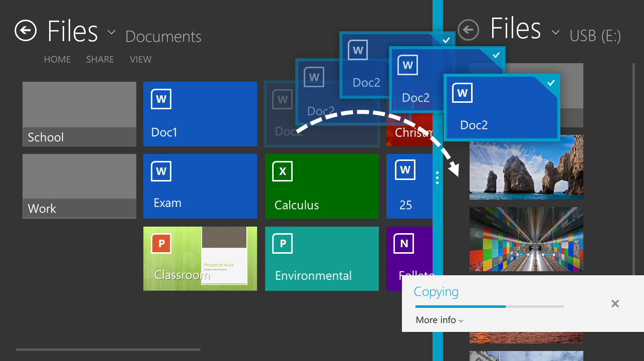The height and width of the screenshot is (361, 644).
Task: Uncheck the middle dragged Doc2 checkmark
Action: pos(497,55)
